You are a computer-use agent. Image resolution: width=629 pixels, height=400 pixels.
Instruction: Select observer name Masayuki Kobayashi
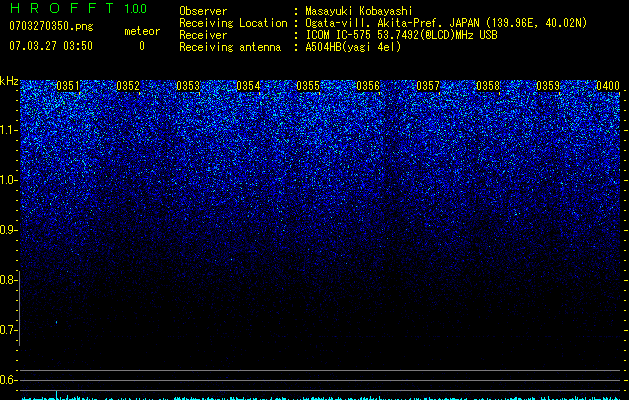[359, 11]
